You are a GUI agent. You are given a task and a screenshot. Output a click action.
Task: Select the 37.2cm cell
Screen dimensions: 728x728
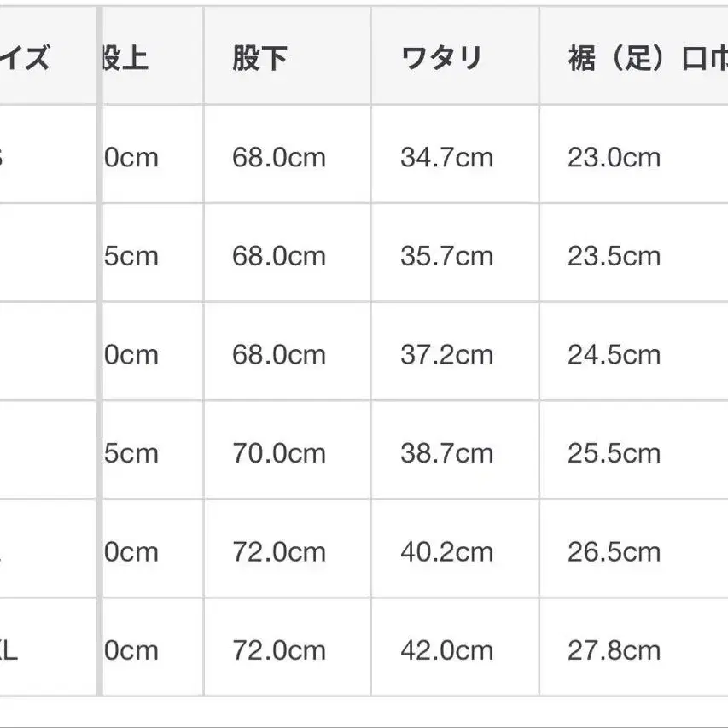(x=446, y=354)
